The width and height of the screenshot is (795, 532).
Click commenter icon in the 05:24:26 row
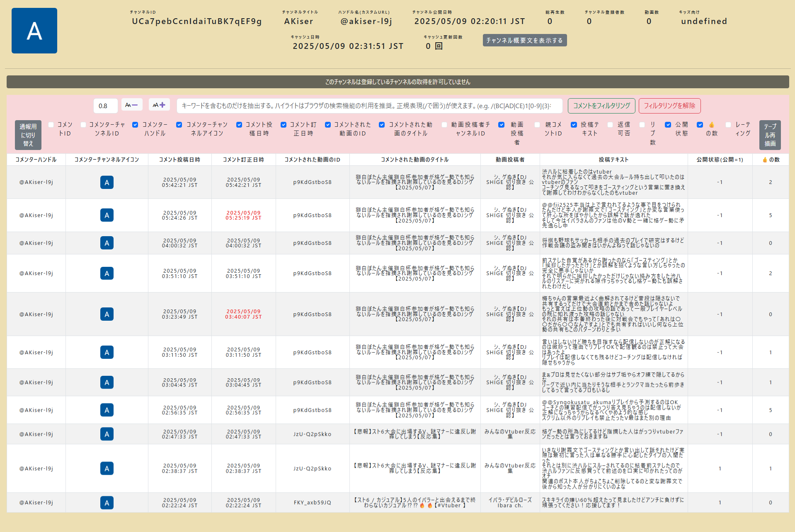[107, 215]
